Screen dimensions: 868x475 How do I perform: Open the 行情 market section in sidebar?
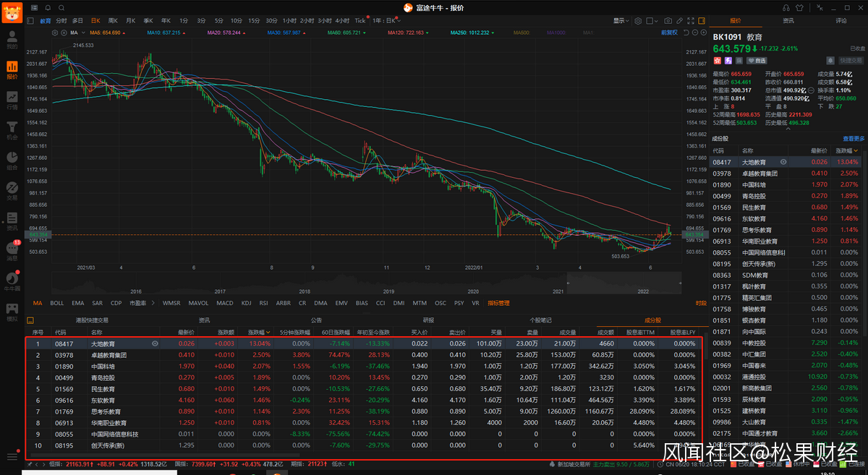12,100
